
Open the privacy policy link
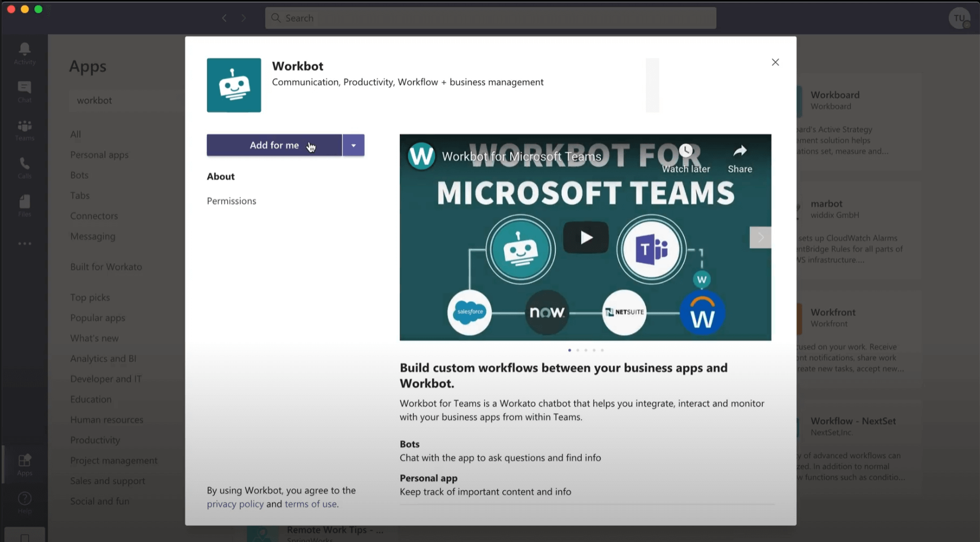click(x=235, y=504)
